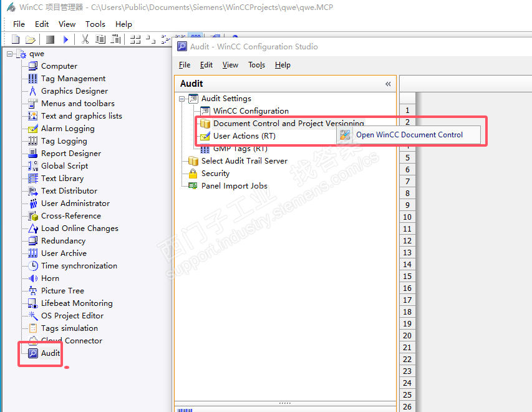Select Audit editor in project tree
Image resolution: width=532 pixels, height=412 pixels.
pos(51,353)
